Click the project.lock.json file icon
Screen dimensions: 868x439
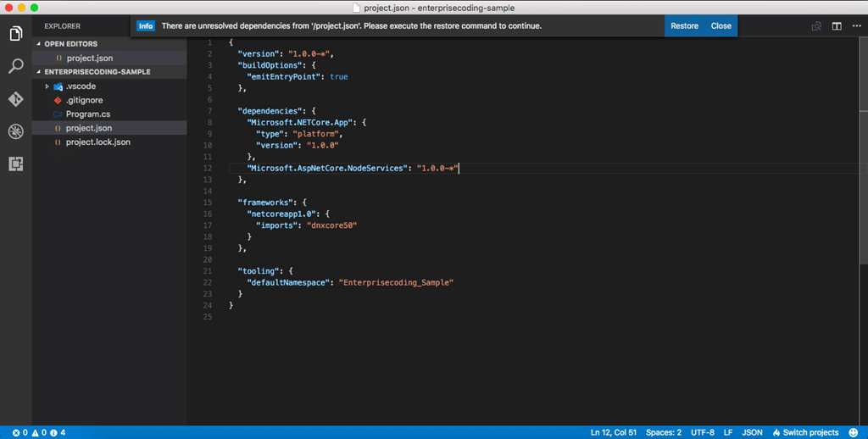(58, 142)
